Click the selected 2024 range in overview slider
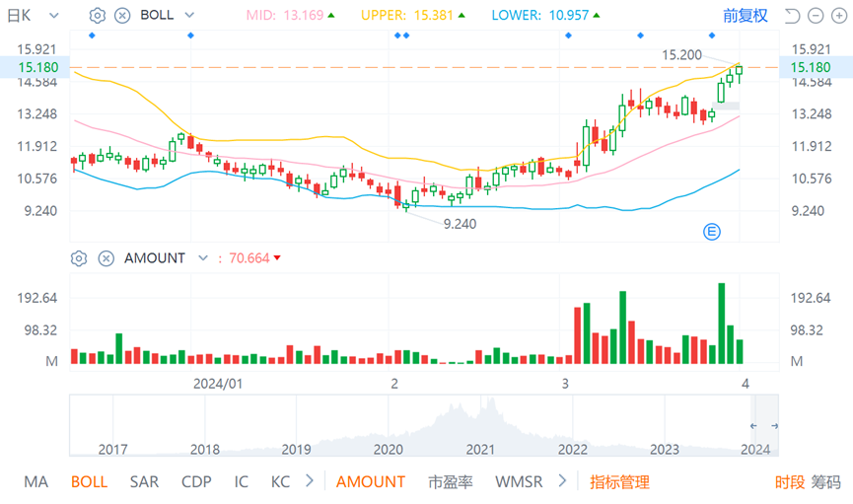 point(764,426)
